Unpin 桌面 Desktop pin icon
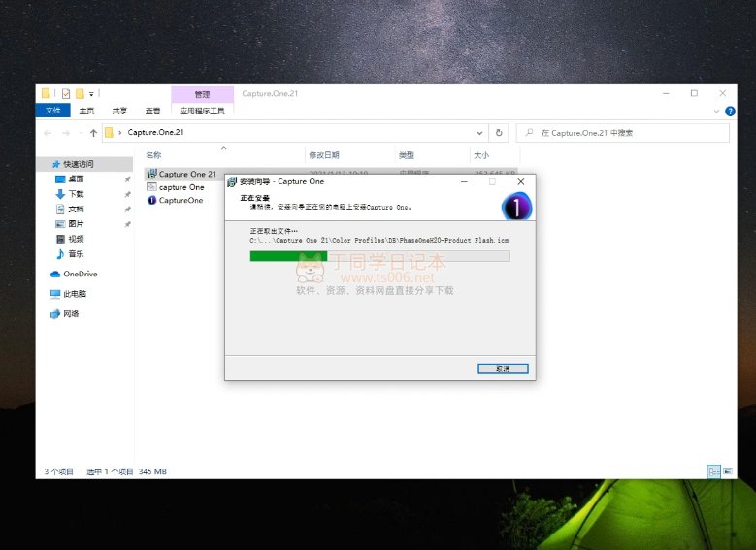 tap(127, 179)
